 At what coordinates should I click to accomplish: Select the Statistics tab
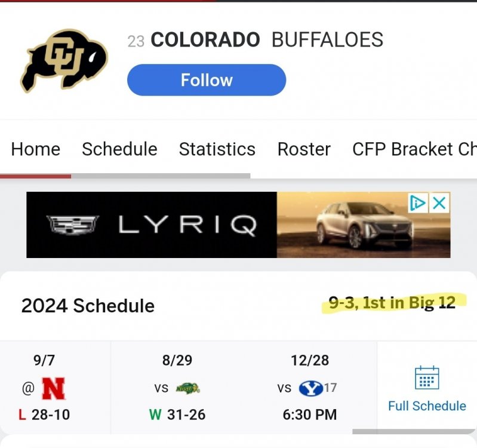click(x=217, y=149)
